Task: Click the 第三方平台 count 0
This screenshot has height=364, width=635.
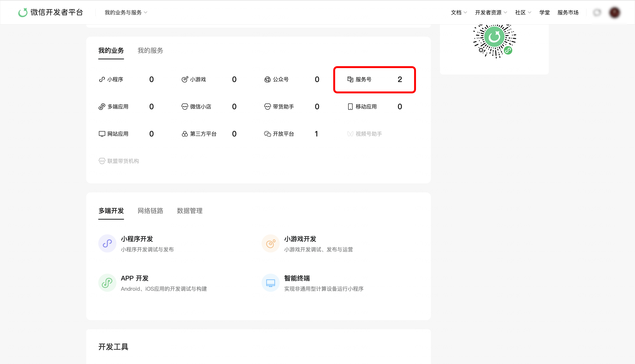Action: (234, 134)
